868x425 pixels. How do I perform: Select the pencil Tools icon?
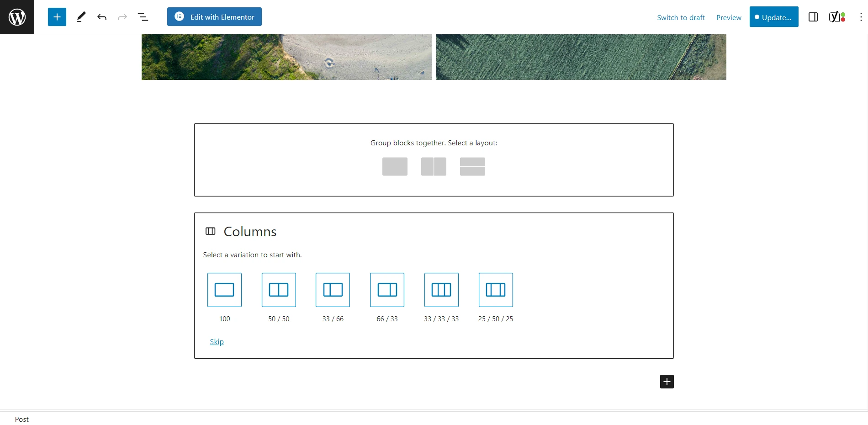click(x=81, y=17)
